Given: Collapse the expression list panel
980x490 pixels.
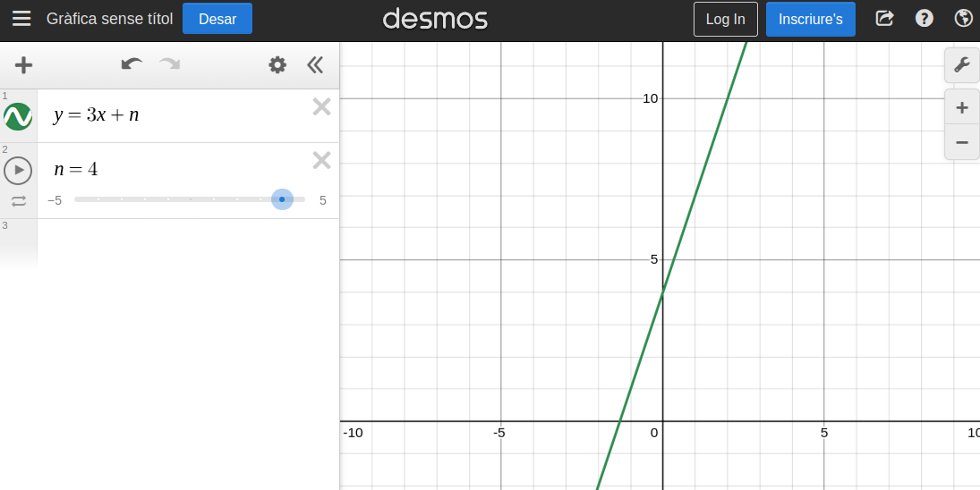Looking at the screenshot, I should 315,65.
